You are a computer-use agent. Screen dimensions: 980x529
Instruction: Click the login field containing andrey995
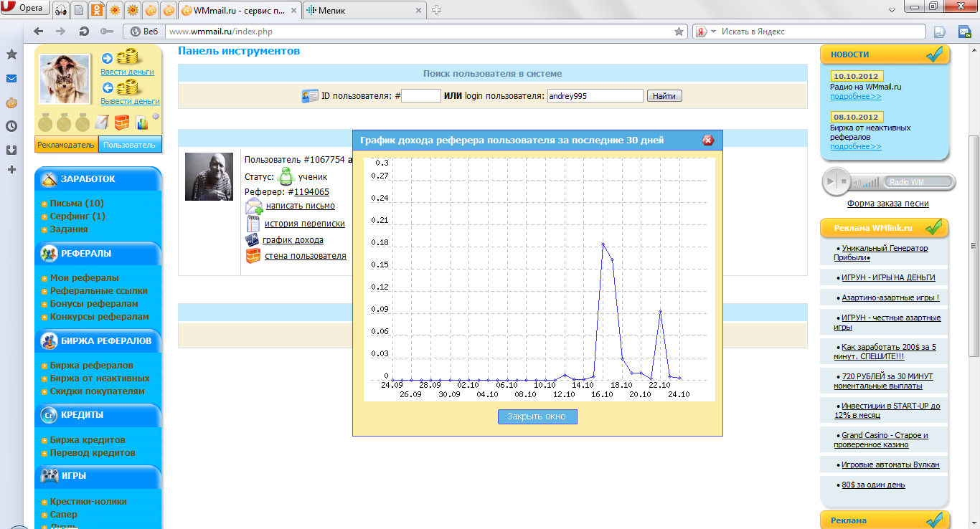(595, 96)
